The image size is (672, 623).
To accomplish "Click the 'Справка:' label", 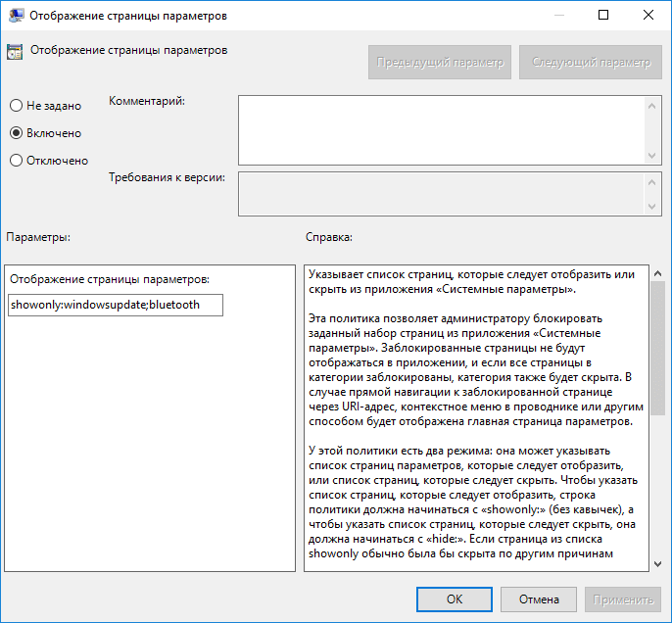I will pos(329,237).
